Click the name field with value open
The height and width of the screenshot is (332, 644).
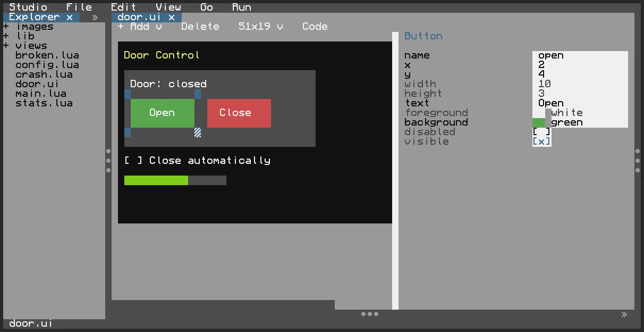580,55
